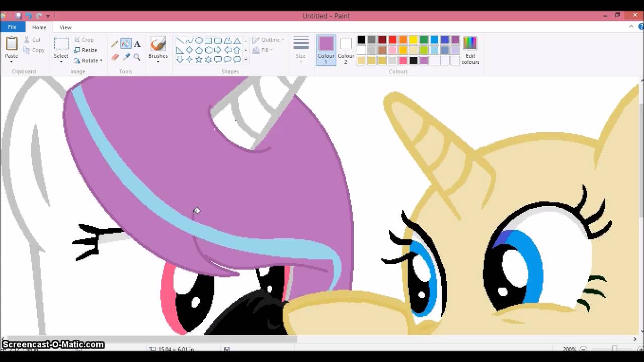The image size is (644, 362).
Task: Expand the Shapes gallery more arrow
Action: click(x=246, y=59)
